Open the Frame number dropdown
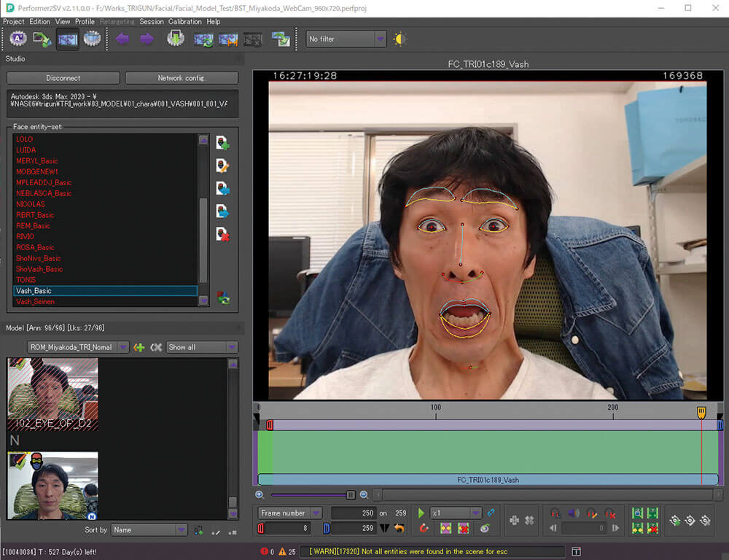Viewport: 729px width, 560px height. 290,513
